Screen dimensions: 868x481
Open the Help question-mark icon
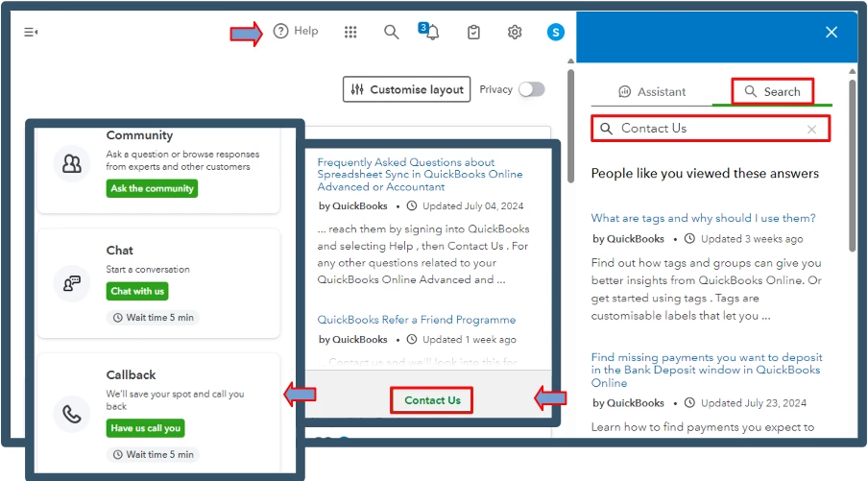[x=280, y=31]
